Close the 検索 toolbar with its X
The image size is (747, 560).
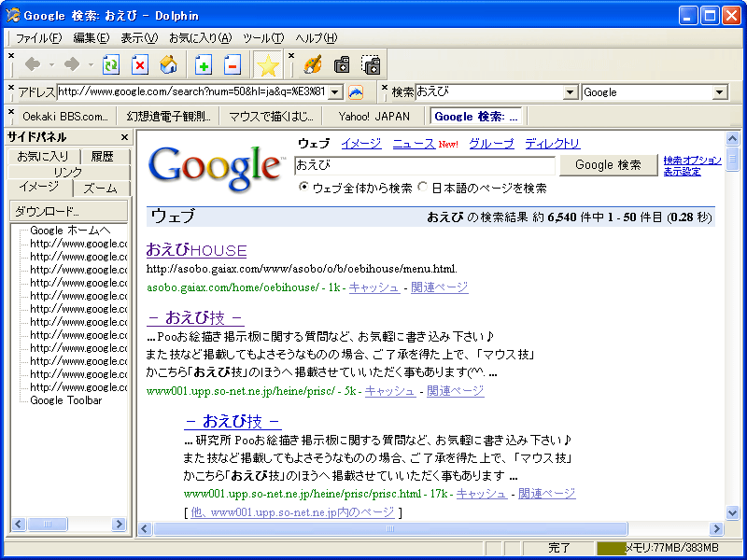point(385,87)
